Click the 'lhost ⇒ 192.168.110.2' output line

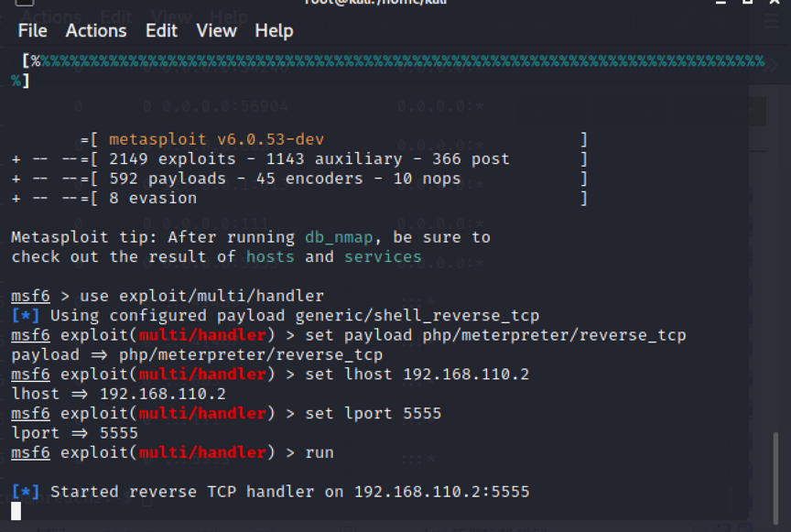pyautogui.click(x=118, y=395)
